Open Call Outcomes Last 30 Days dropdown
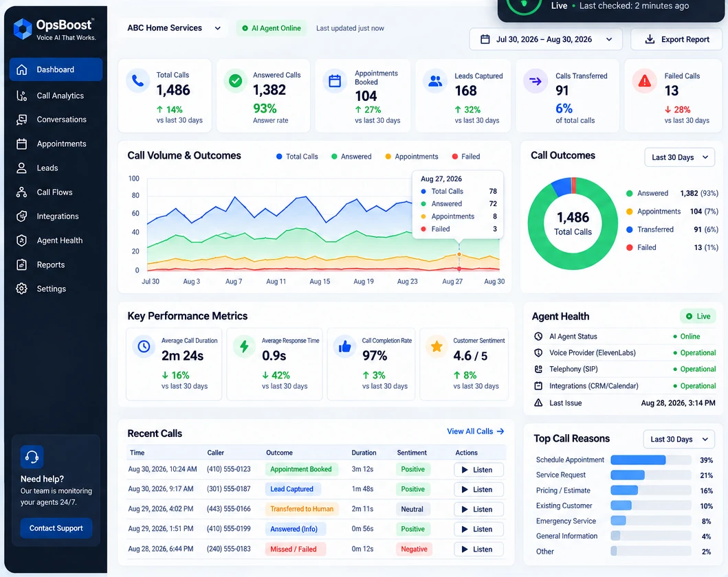This screenshot has width=728, height=577. point(680,157)
